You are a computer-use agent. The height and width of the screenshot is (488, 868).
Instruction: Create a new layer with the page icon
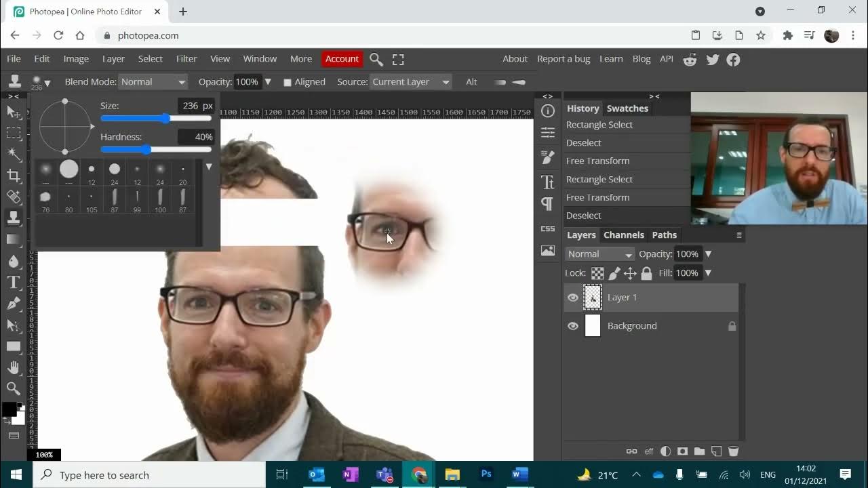(716, 451)
